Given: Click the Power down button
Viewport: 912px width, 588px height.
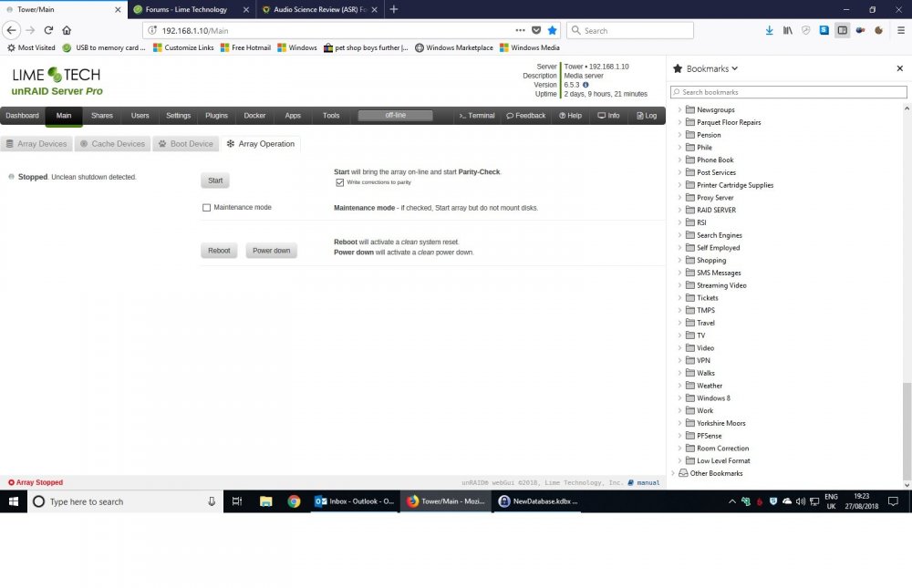Looking at the screenshot, I should pyautogui.click(x=271, y=251).
